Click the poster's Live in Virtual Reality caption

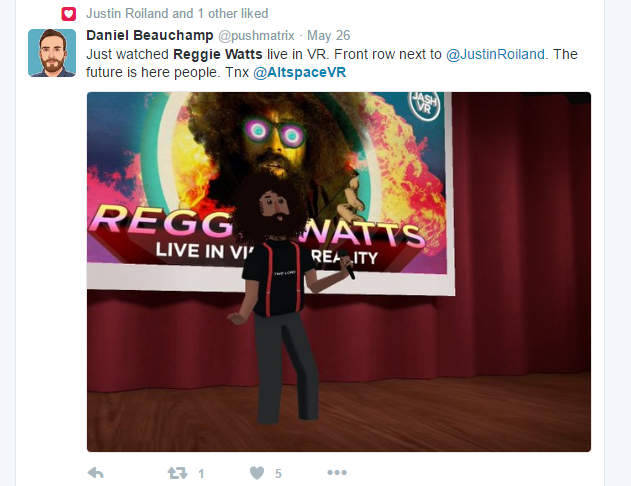tap(267, 254)
